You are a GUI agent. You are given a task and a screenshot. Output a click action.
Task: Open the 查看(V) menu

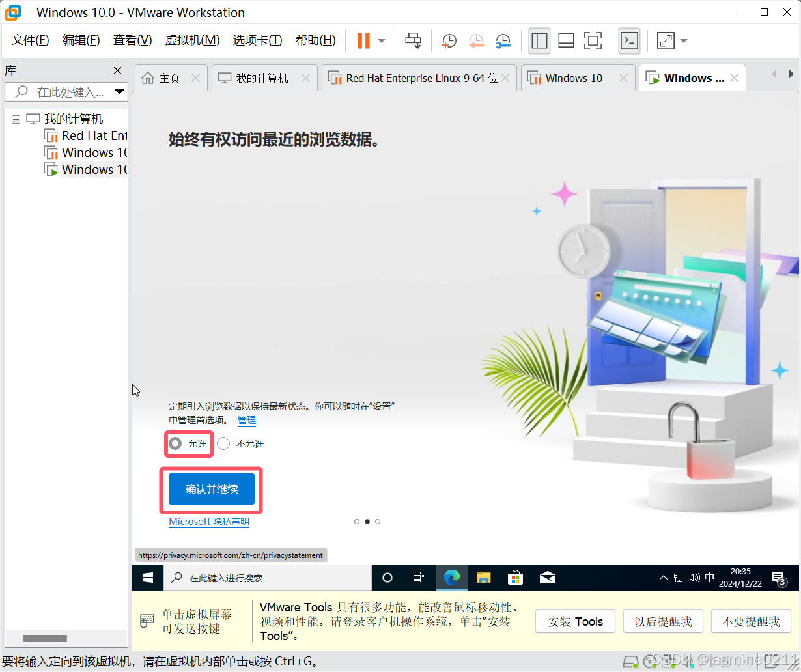coord(133,40)
